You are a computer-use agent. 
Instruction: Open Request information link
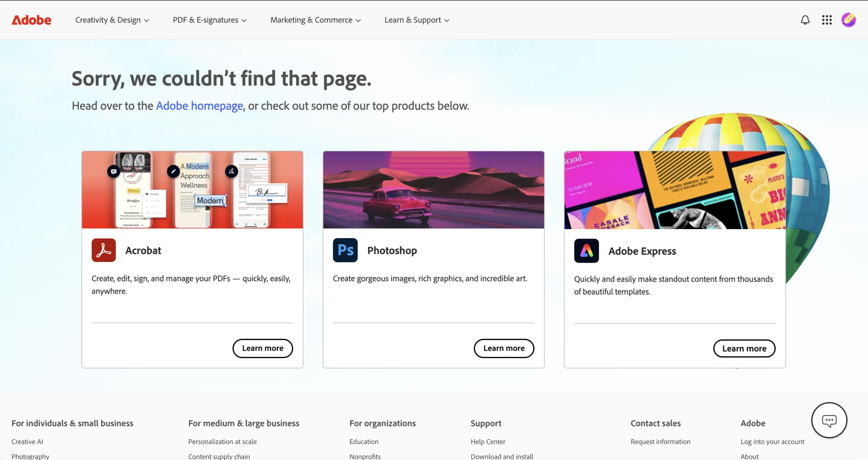(x=660, y=442)
